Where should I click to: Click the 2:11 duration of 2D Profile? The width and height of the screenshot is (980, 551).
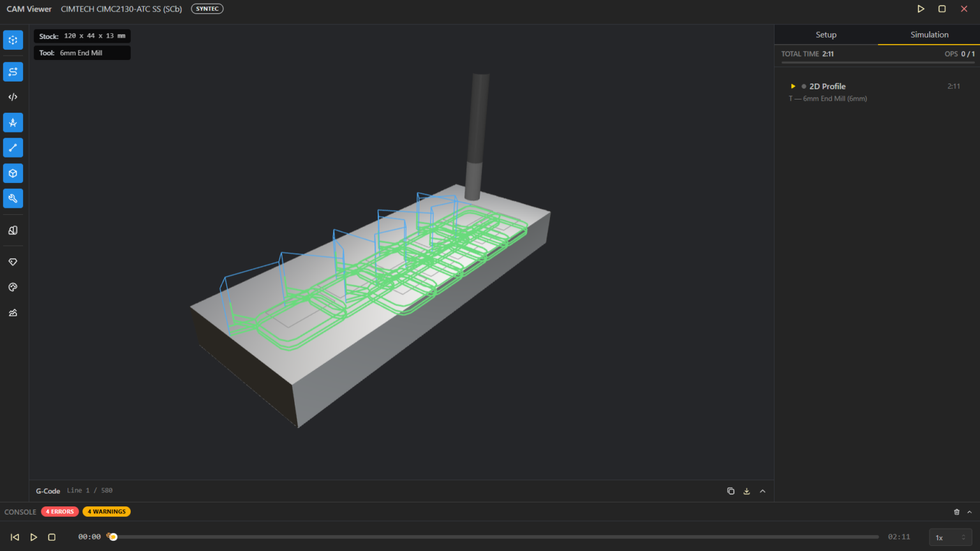(x=953, y=86)
